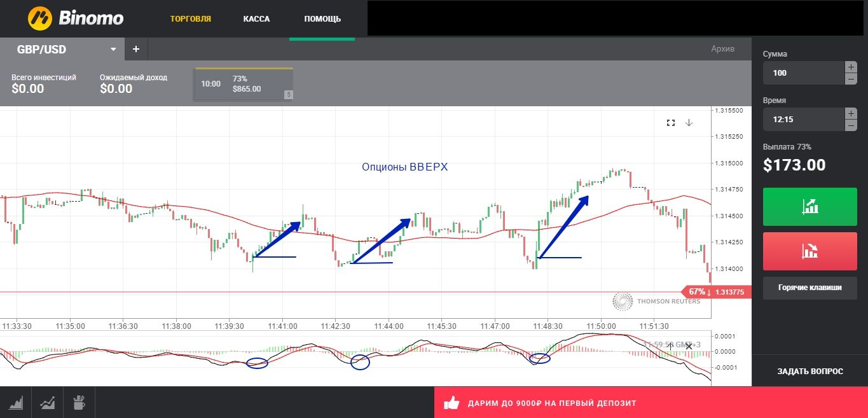Toggle fullscreen chart mode
868x418 pixels.
pos(670,123)
